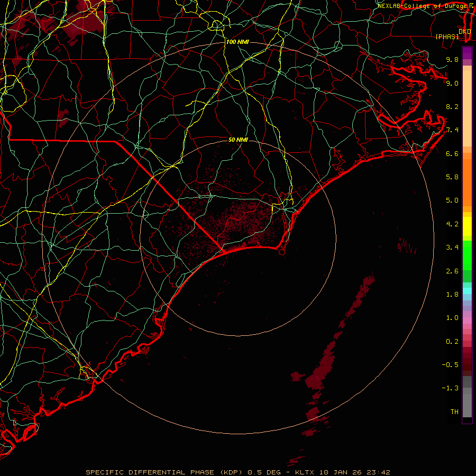
Task: Select the 9.8 value on the color scale
Action: click(452, 59)
